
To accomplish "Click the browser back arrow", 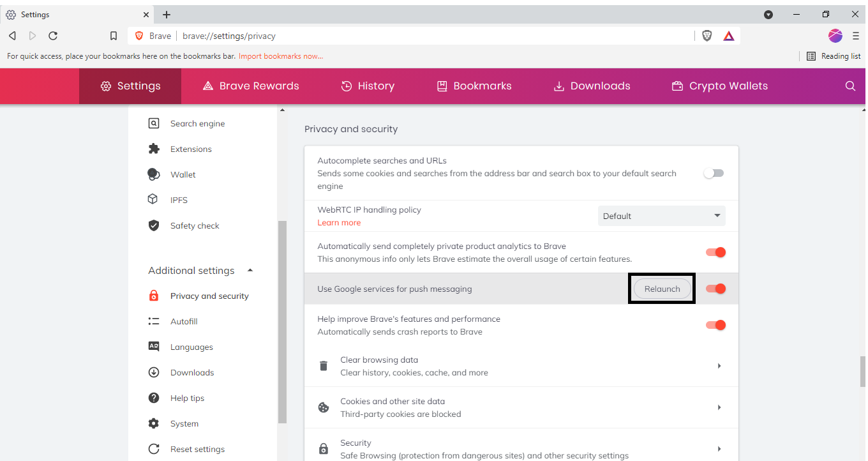I will click(12, 36).
